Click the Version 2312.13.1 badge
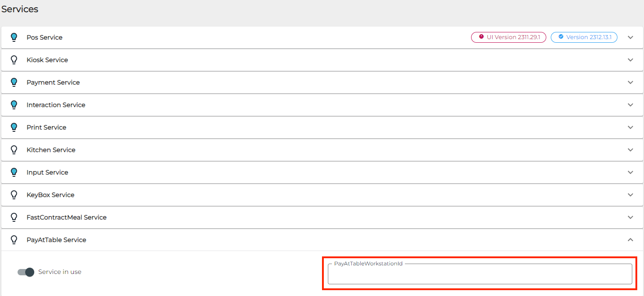 click(x=584, y=37)
